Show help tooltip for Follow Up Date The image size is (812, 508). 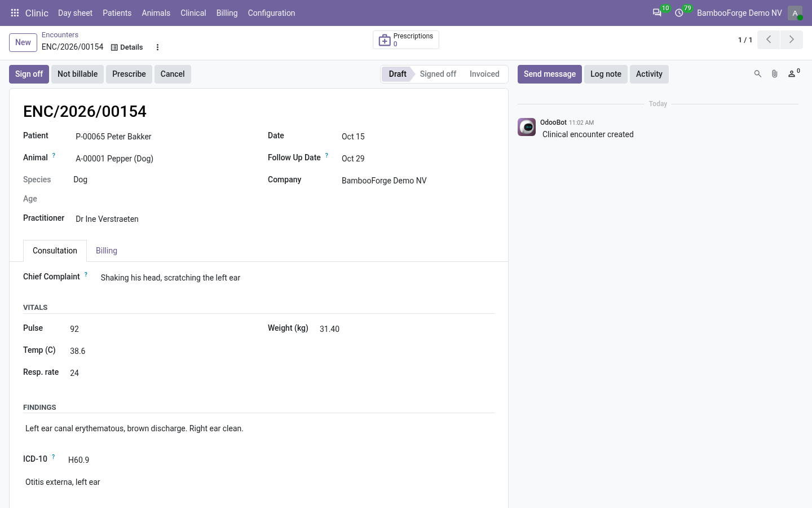pos(326,155)
